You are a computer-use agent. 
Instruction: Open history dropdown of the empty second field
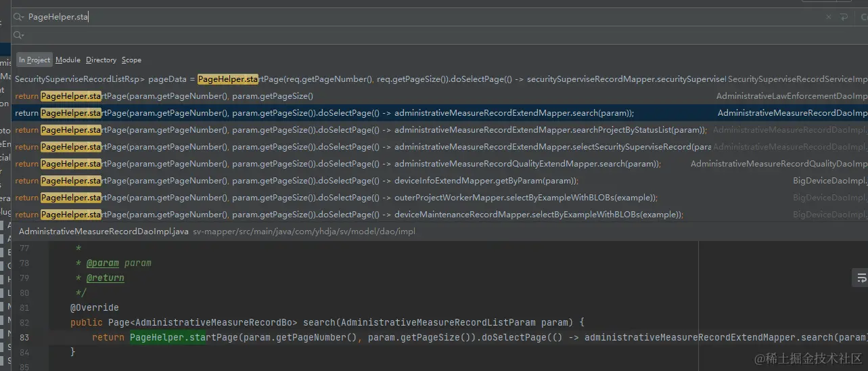pos(18,35)
